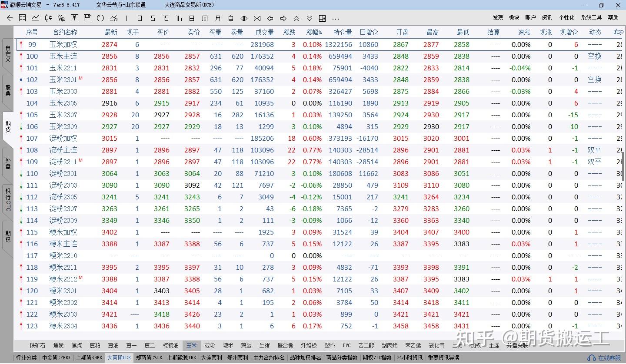This screenshot has height=364, width=626.
Task: Open the more options ellipsis in toolbar
Action: 335,18
